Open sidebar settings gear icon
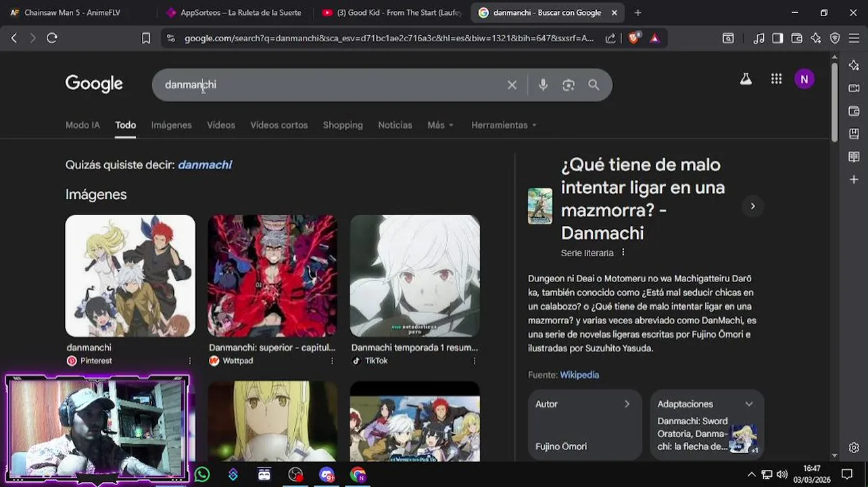 (x=854, y=448)
